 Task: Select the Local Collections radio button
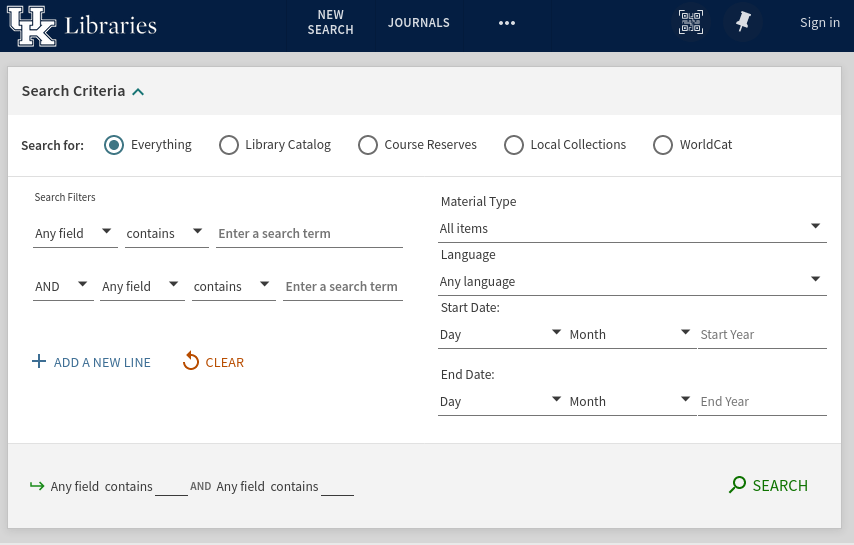tap(514, 145)
